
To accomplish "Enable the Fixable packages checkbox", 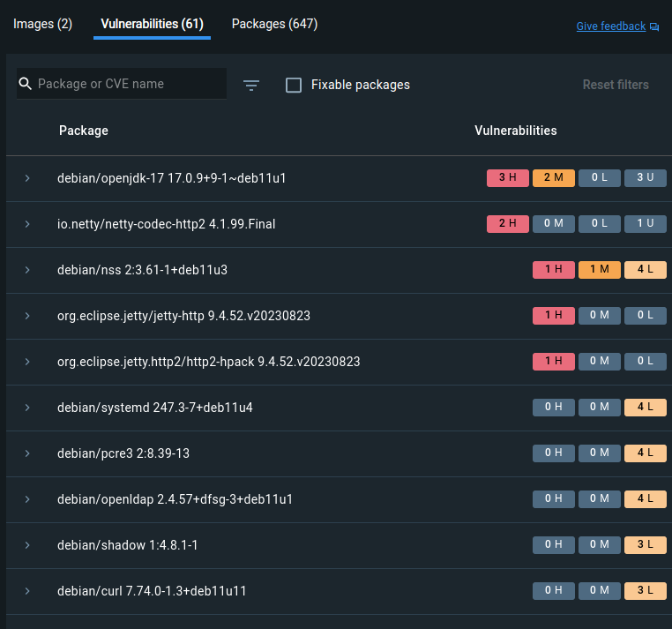I will [294, 85].
